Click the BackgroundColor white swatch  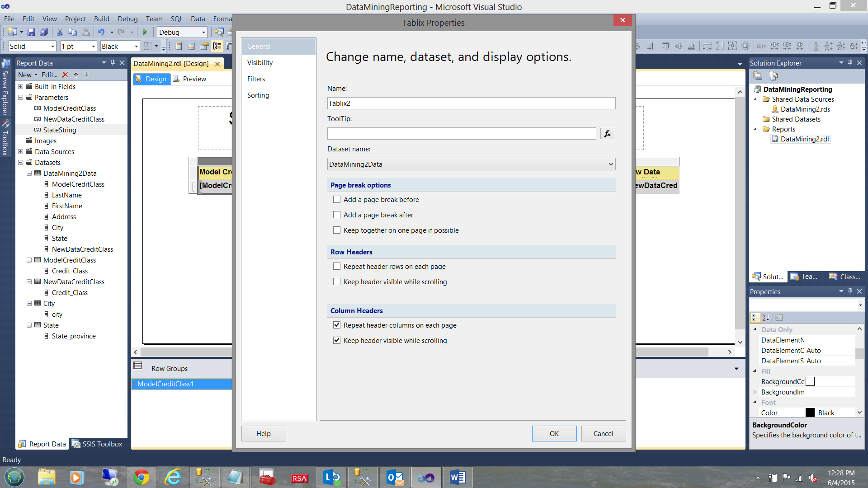(x=810, y=382)
